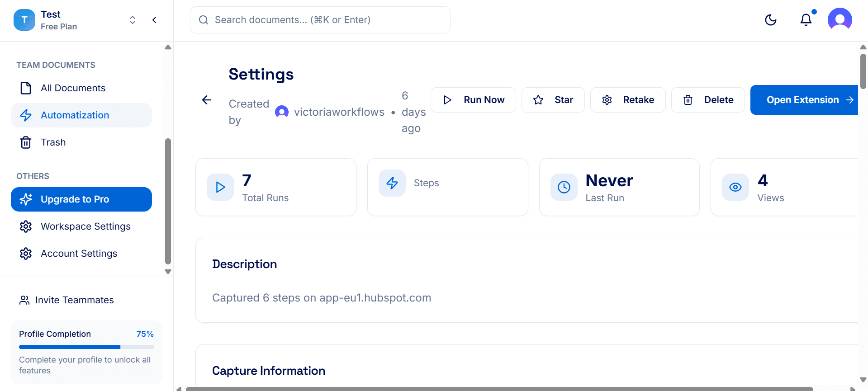This screenshot has width=868, height=391.
Task: Click the main page vertical scrollbar
Action: [x=863, y=71]
